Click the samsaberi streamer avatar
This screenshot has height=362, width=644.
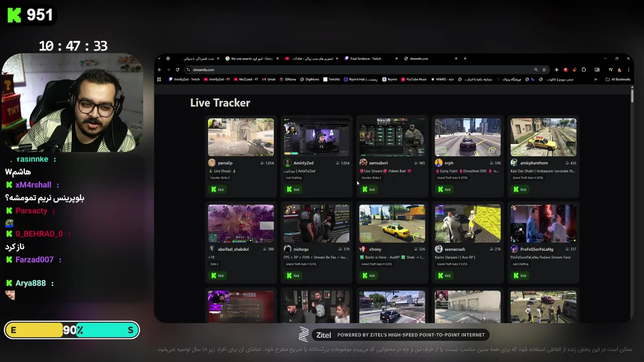(363, 163)
